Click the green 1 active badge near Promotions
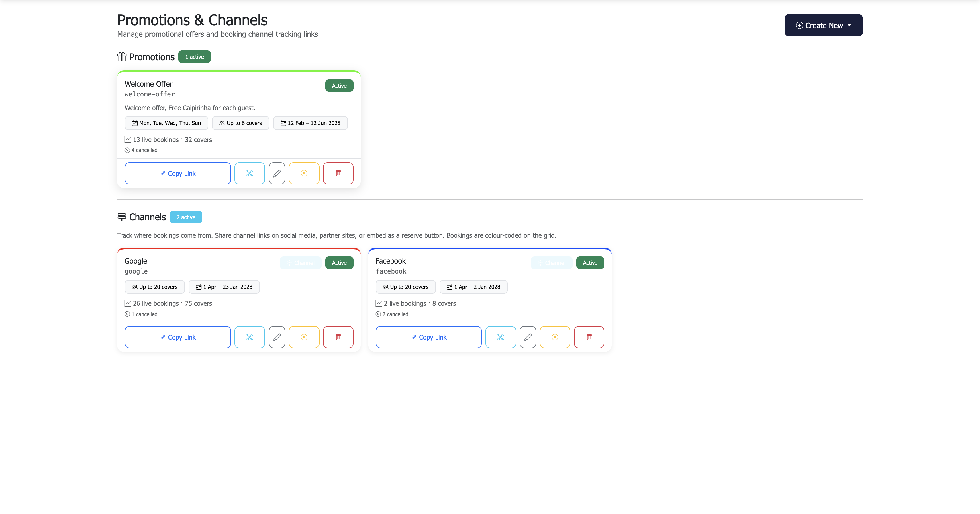Screen dimensions: 980x514 click(194, 56)
